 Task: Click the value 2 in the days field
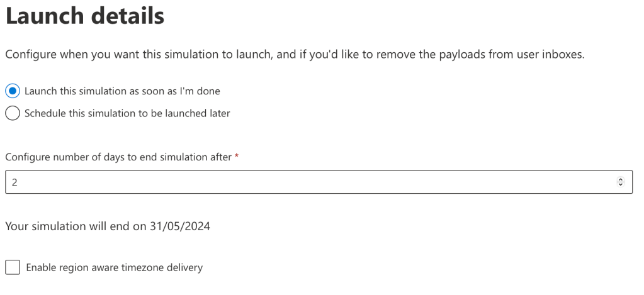pyautogui.click(x=14, y=182)
